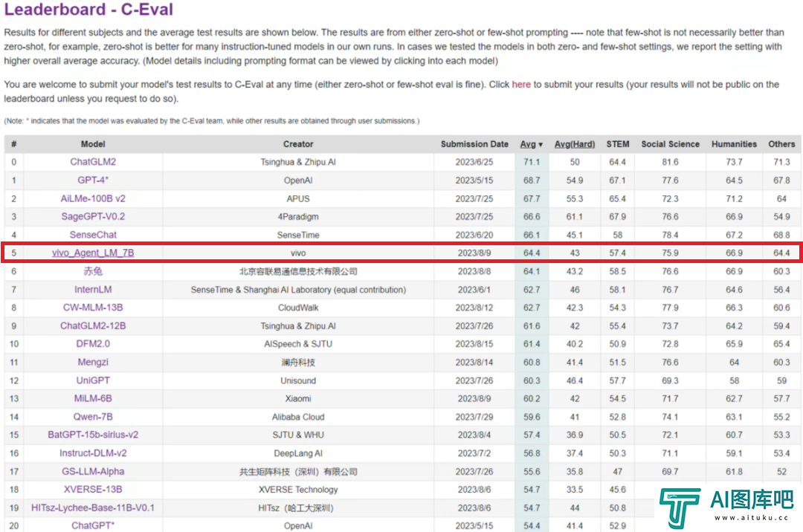Open the MiLM-6B model link

click(x=93, y=399)
